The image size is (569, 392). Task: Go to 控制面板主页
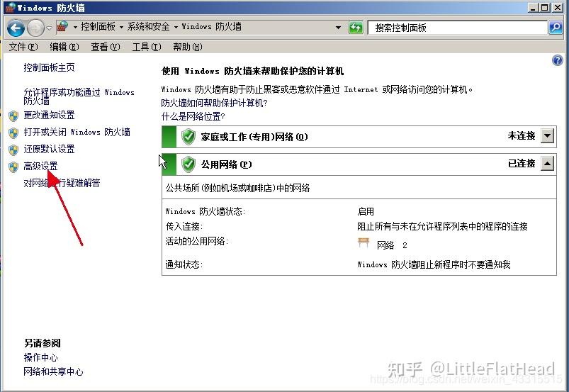click(49, 67)
